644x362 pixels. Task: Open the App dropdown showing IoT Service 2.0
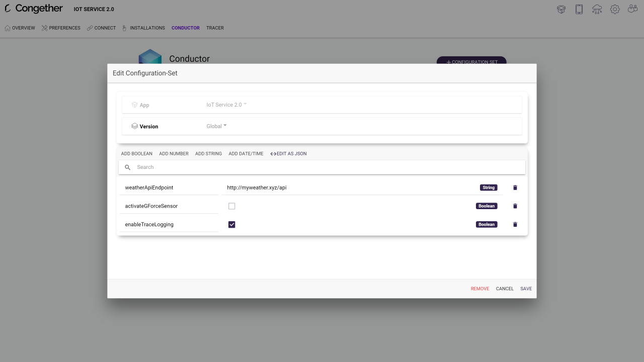coord(226,105)
